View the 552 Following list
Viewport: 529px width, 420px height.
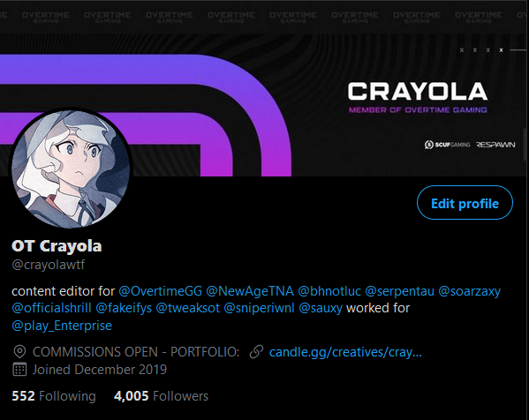[x=54, y=396]
